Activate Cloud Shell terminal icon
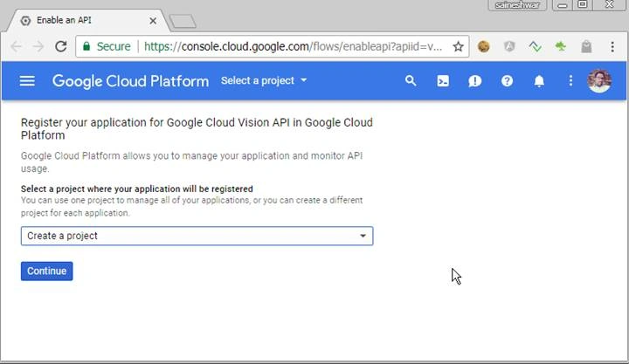629x364 pixels. pyautogui.click(x=443, y=81)
